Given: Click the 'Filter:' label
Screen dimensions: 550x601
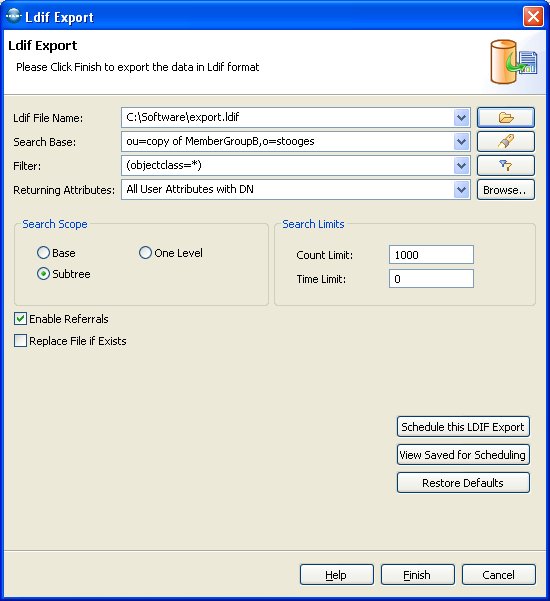Looking at the screenshot, I should (x=27, y=166).
